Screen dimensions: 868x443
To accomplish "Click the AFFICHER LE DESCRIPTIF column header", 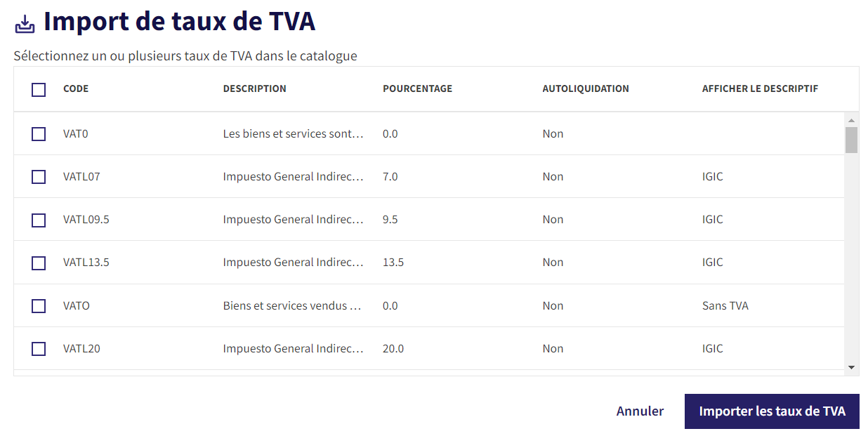I will pyautogui.click(x=760, y=89).
